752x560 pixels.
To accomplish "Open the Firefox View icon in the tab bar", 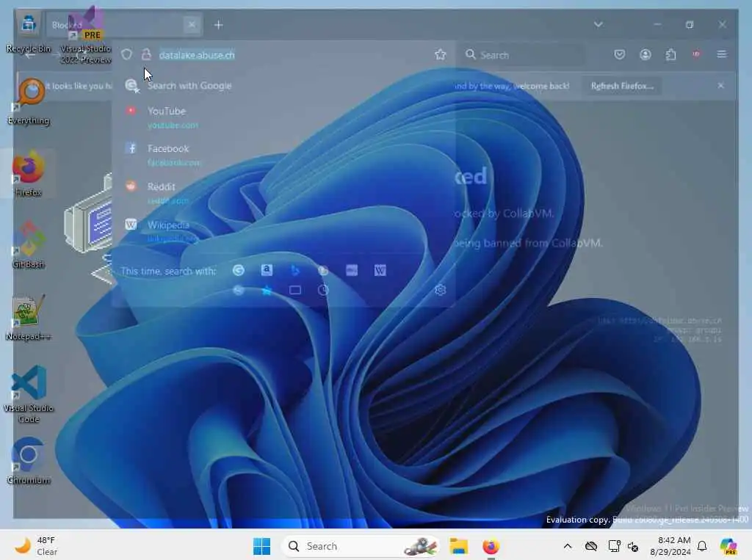I will (x=29, y=23).
